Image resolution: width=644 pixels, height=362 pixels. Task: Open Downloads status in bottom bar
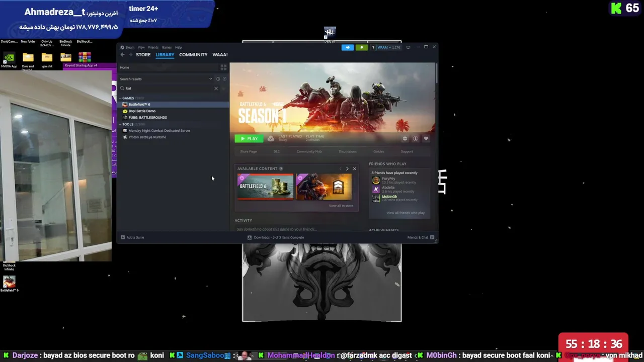click(276, 237)
